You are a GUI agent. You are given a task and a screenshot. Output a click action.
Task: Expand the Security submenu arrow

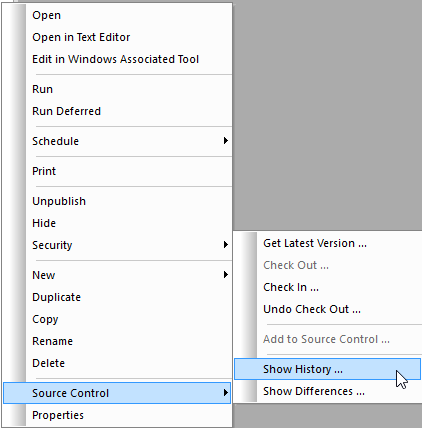pos(226,245)
